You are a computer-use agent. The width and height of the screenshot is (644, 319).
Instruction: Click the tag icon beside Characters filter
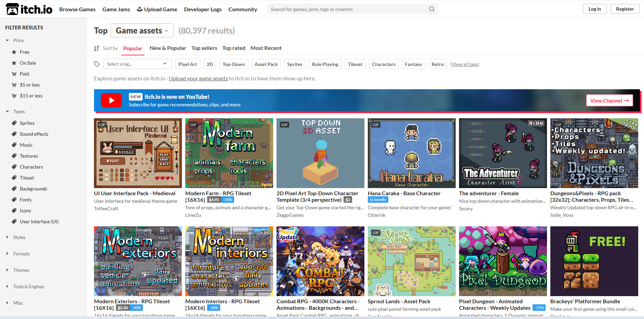14,167
